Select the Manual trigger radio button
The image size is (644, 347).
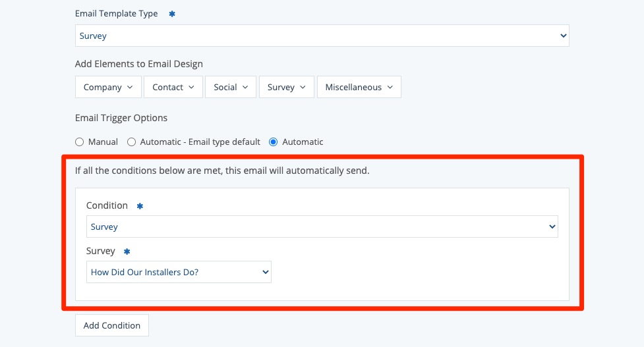pyautogui.click(x=80, y=142)
